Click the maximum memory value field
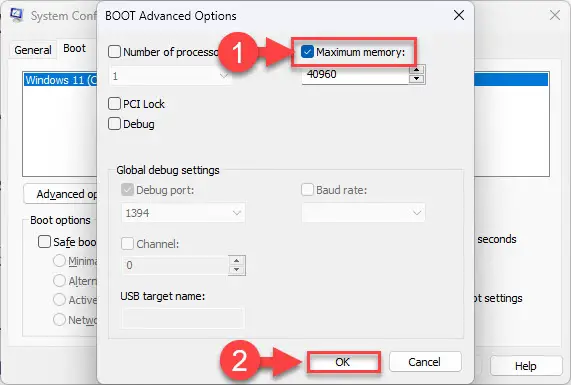This screenshot has height=385, width=571. pyautogui.click(x=355, y=75)
